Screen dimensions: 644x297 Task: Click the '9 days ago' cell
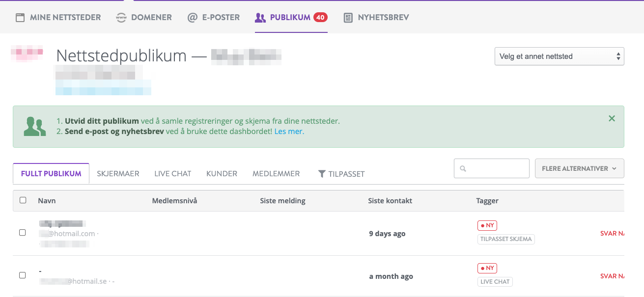[387, 234]
